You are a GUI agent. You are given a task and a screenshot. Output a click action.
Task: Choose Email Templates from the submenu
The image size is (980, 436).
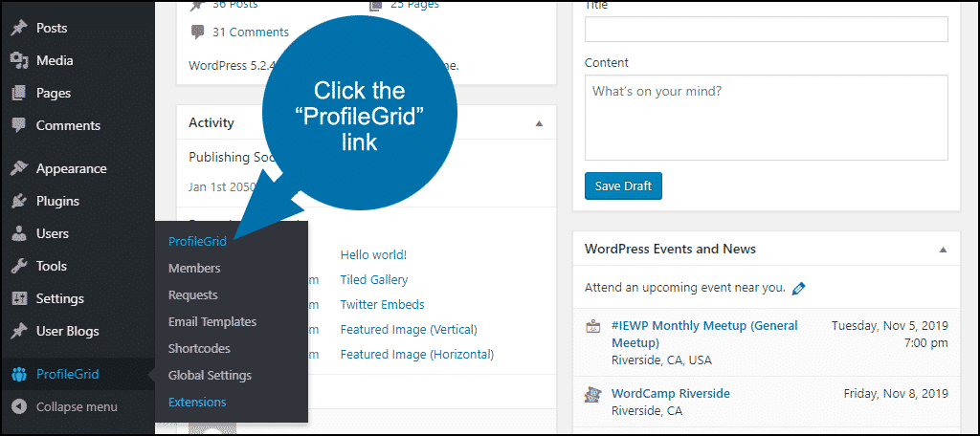pos(212,321)
